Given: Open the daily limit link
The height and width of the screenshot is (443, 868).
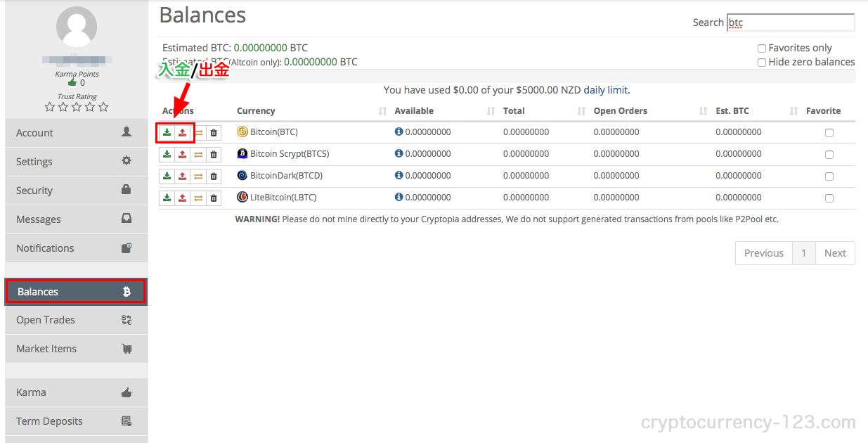Looking at the screenshot, I should pyautogui.click(x=605, y=90).
